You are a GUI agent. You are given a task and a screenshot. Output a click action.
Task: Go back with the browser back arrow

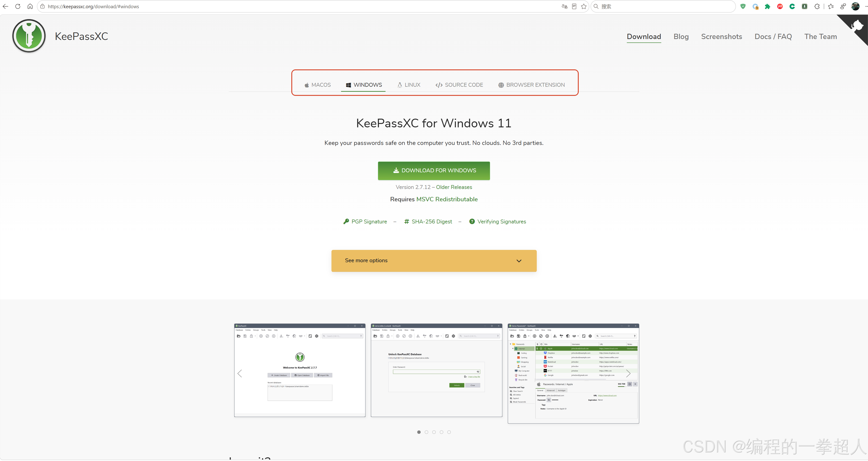(x=5, y=6)
